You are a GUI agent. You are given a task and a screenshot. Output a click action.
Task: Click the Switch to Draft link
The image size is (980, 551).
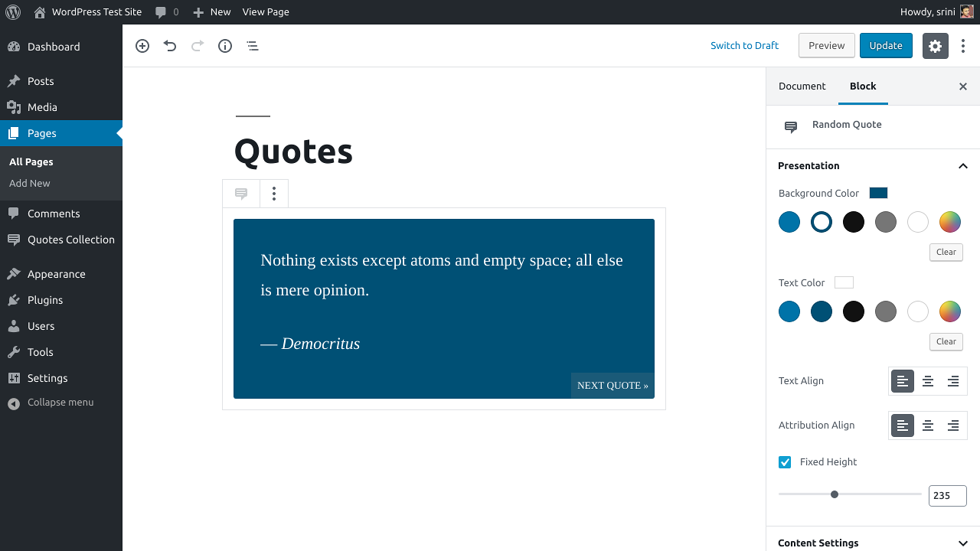(x=744, y=46)
